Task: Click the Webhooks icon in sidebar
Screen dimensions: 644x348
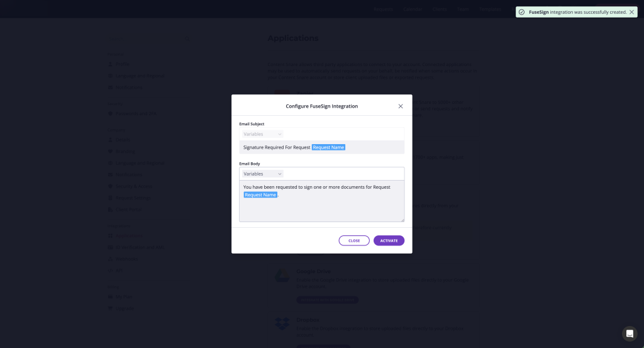Action: click(x=110, y=259)
